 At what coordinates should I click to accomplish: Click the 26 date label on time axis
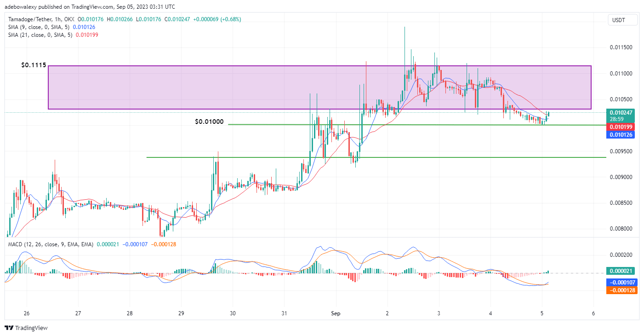(27, 313)
